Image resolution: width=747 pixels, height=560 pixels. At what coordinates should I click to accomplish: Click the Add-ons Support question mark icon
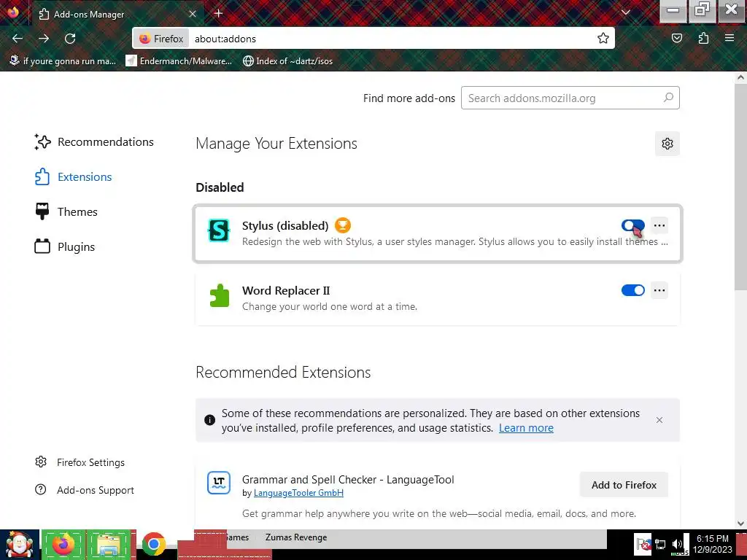(x=41, y=489)
